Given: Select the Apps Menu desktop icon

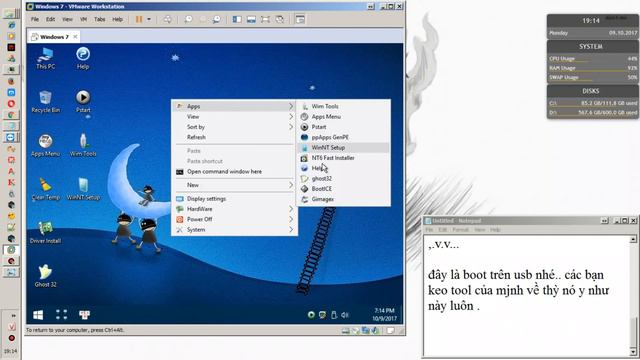Looking at the screenshot, I should [45, 145].
